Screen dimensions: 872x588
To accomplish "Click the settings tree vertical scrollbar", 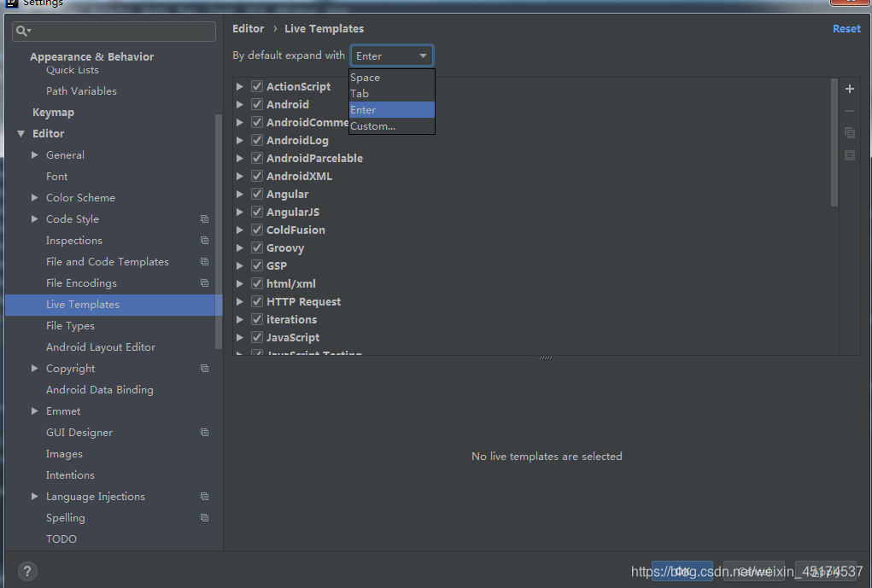I will click(219, 231).
